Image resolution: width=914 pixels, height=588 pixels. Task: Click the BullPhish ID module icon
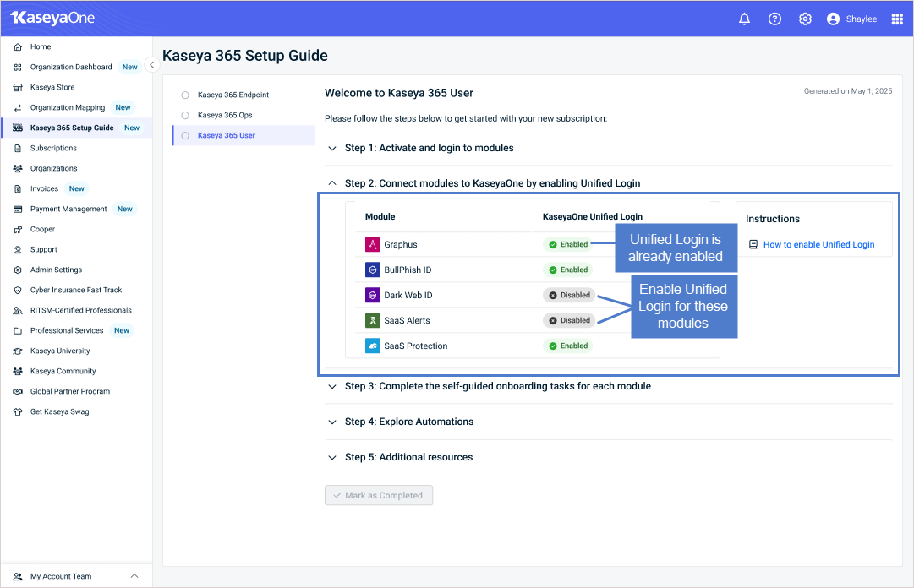[x=373, y=270]
